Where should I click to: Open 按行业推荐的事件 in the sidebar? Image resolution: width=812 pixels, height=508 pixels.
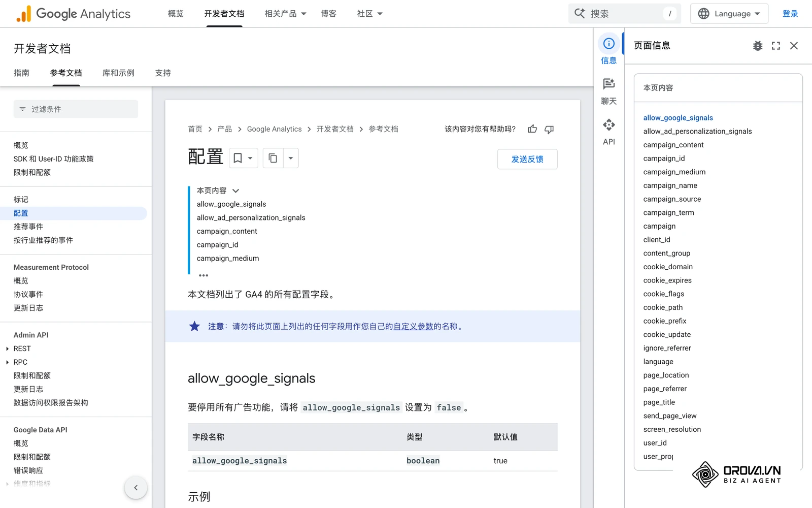[43, 240]
